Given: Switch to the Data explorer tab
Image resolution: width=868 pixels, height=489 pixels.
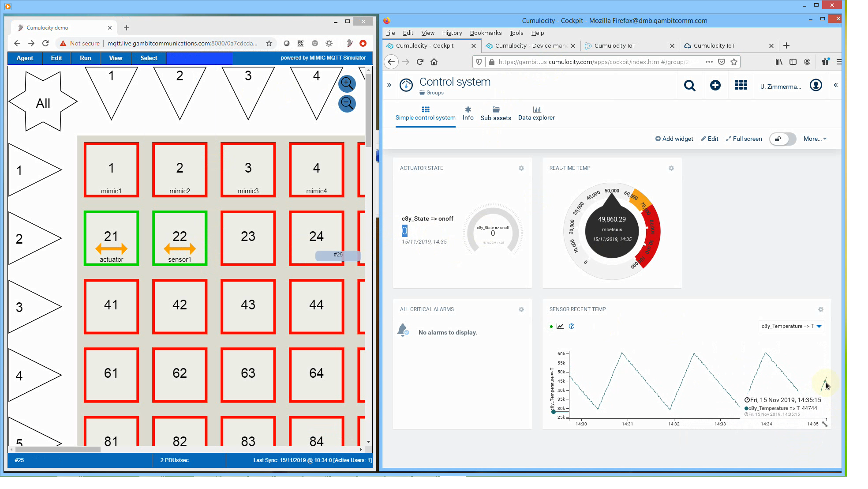Looking at the screenshot, I should click(536, 113).
